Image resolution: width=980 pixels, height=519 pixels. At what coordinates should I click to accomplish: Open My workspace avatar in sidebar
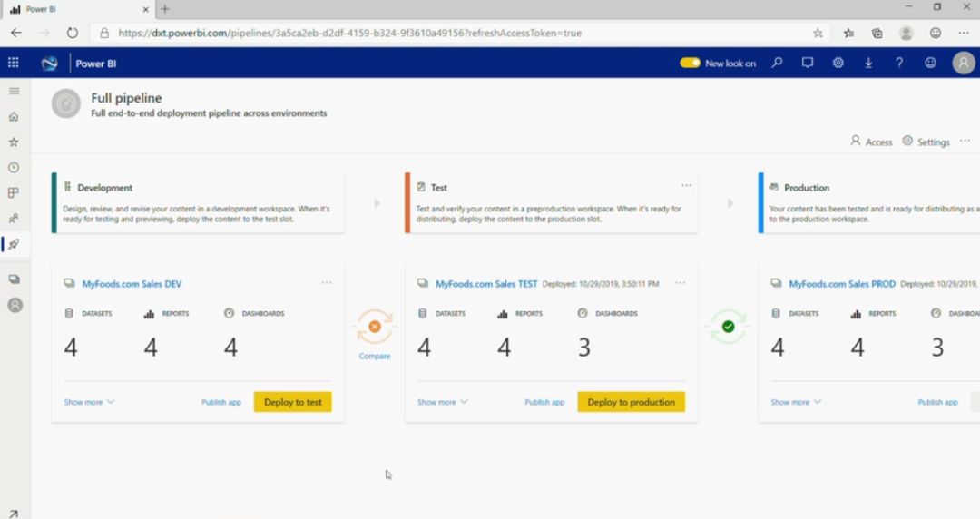(15, 305)
